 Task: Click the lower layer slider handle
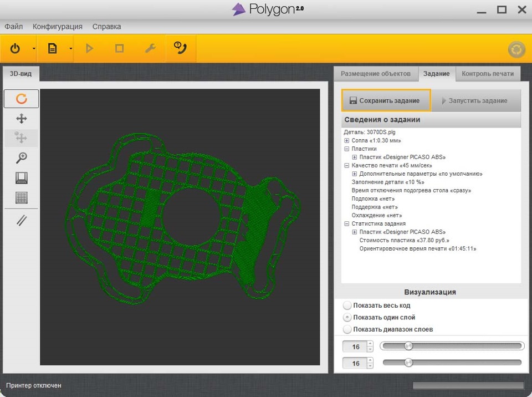coord(408,363)
